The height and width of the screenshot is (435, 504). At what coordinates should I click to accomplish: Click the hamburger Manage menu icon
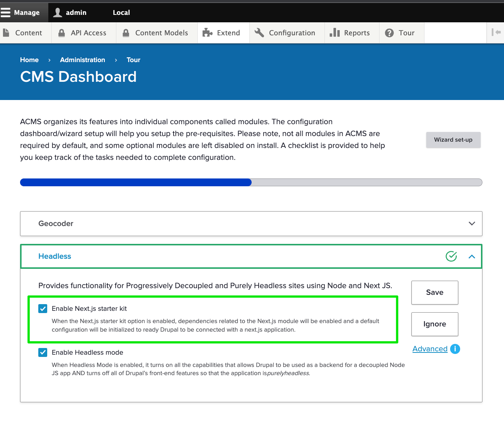tap(5, 13)
